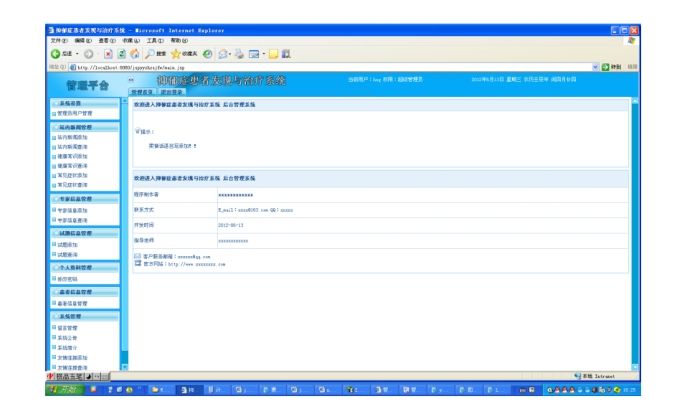
Task: Open the 工具 (Tools) menu
Action: click(155, 41)
